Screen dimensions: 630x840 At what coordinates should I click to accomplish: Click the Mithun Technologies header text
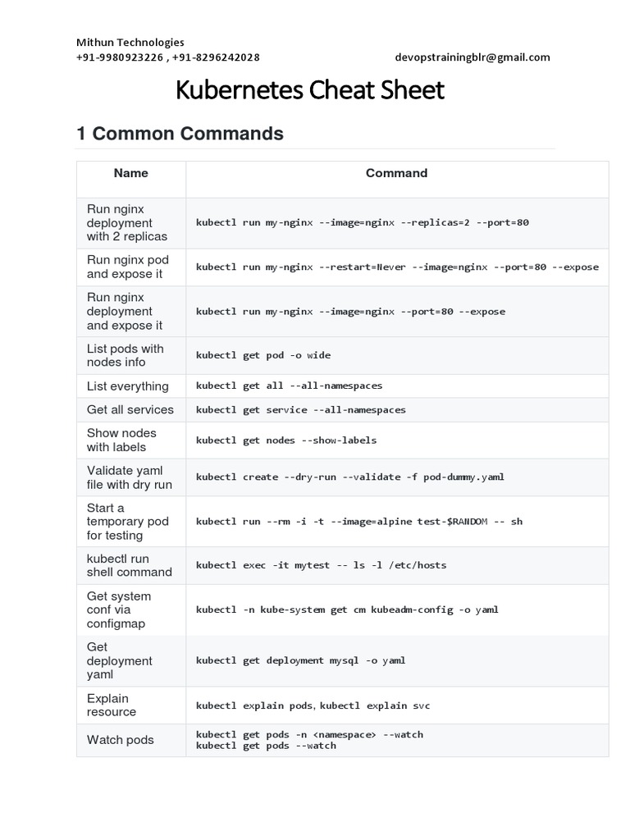[x=130, y=42]
